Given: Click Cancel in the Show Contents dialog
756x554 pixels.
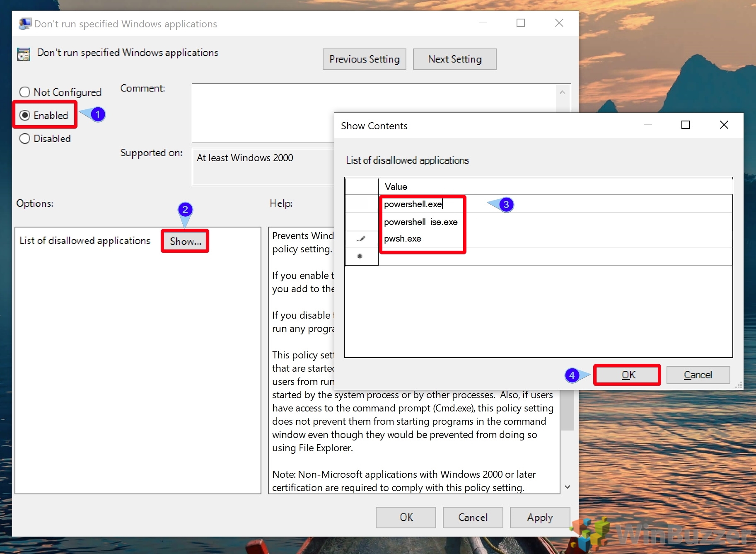Looking at the screenshot, I should [x=698, y=375].
